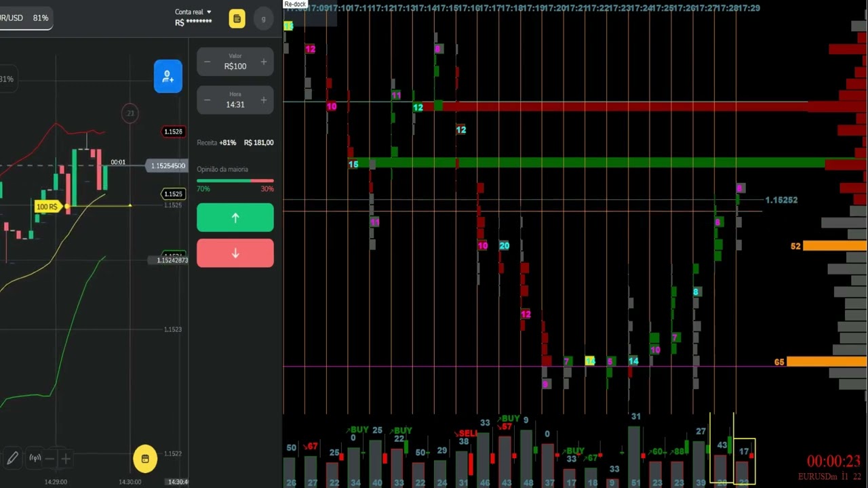Click the green 70% opinion value
The image size is (868, 488).
coord(203,189)
